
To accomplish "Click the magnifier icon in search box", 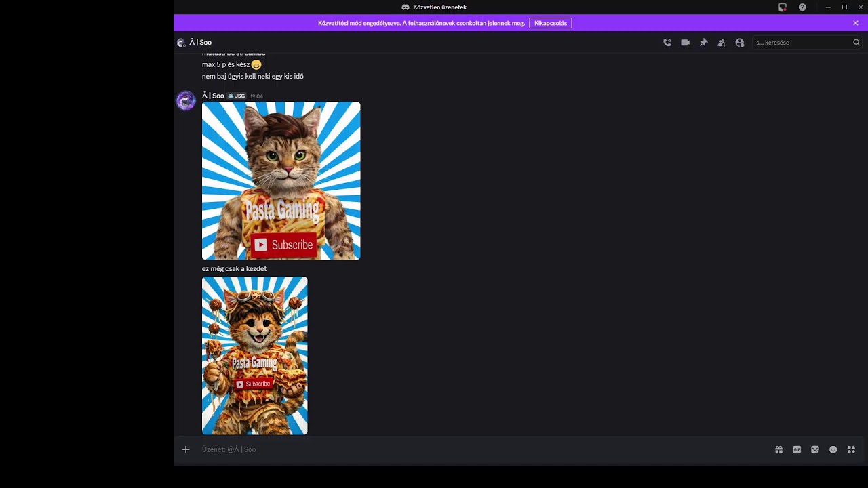I will click(856, 43).
